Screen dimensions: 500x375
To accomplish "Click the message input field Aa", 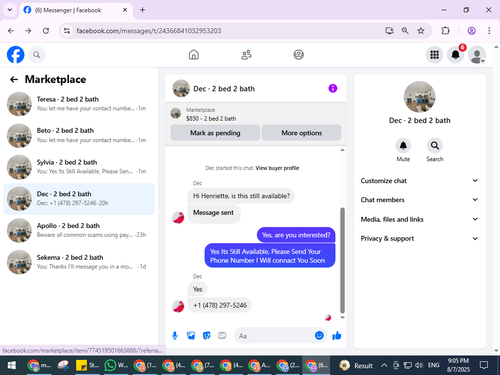I will click(x=274, y=336).
